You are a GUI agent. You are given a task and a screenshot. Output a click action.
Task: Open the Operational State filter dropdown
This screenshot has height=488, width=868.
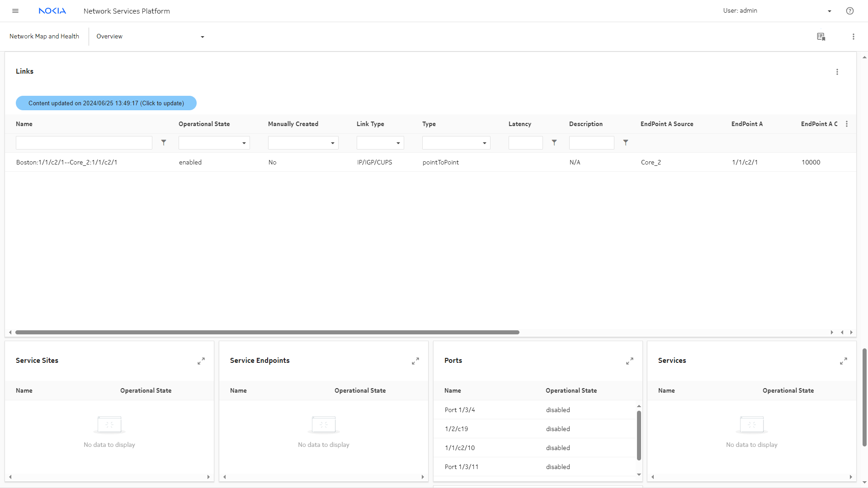tap(214, 143)
